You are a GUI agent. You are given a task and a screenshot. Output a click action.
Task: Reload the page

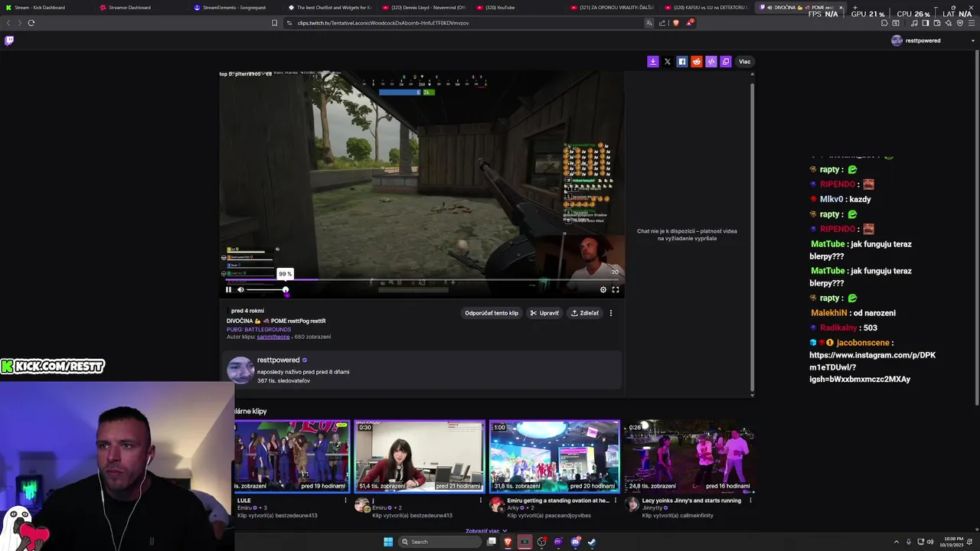coord(31,23)
